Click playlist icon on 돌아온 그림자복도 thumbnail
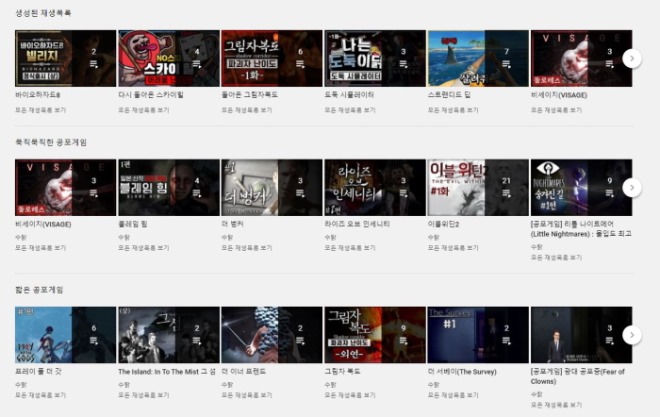This screenshot has width=660, height=417. [x=300, y=64]
